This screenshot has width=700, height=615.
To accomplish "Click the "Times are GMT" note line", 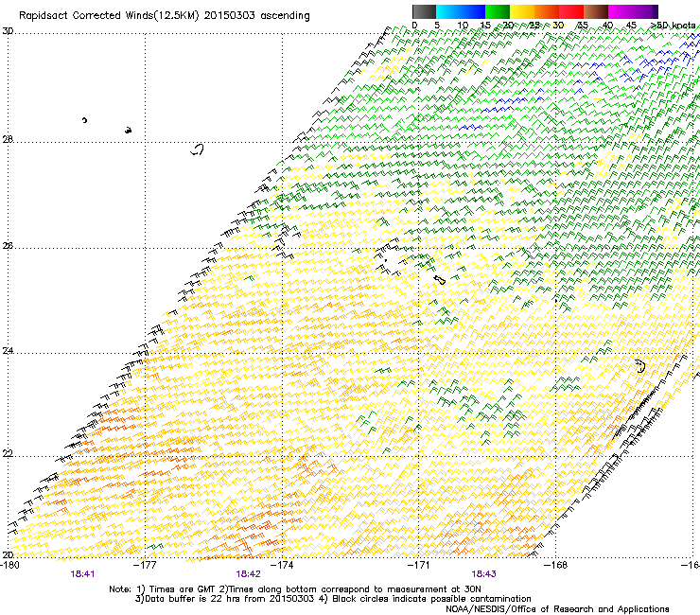I will point(181,589).
